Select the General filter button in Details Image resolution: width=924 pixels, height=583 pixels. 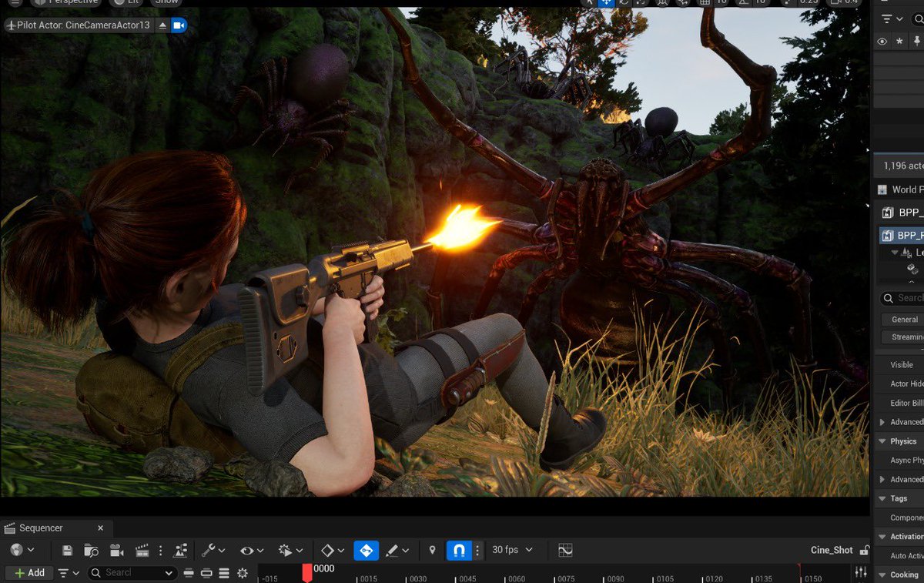pos(902,320)
